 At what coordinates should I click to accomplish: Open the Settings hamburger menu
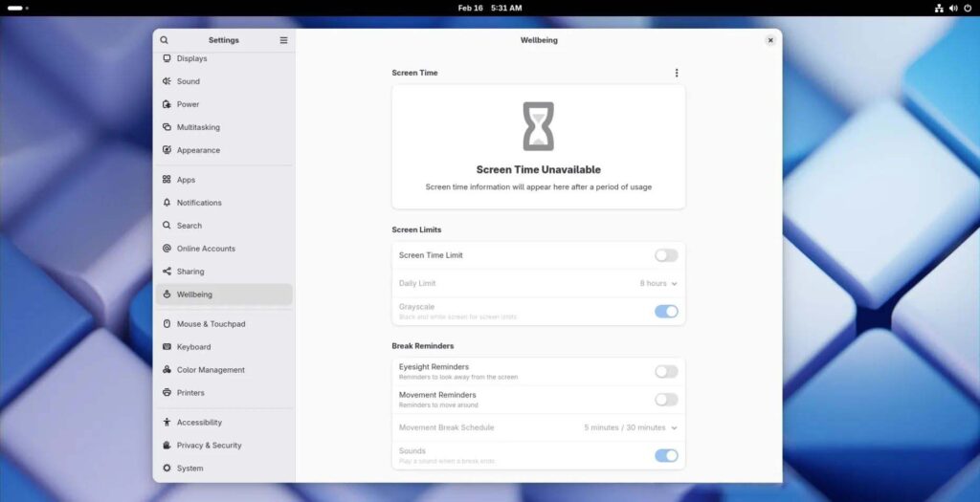[x=283, y=40]
